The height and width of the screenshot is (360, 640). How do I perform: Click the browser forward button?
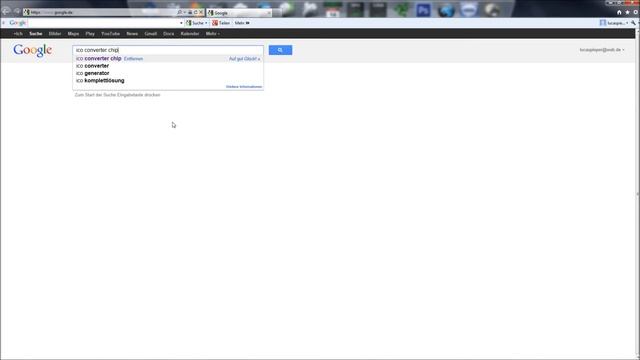(17, 11)
